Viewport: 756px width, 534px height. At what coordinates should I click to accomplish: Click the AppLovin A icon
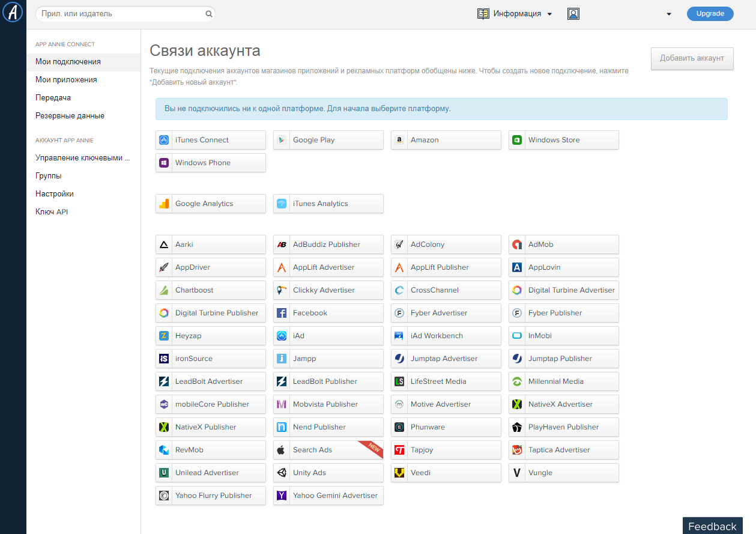click(x=517, y=267)
